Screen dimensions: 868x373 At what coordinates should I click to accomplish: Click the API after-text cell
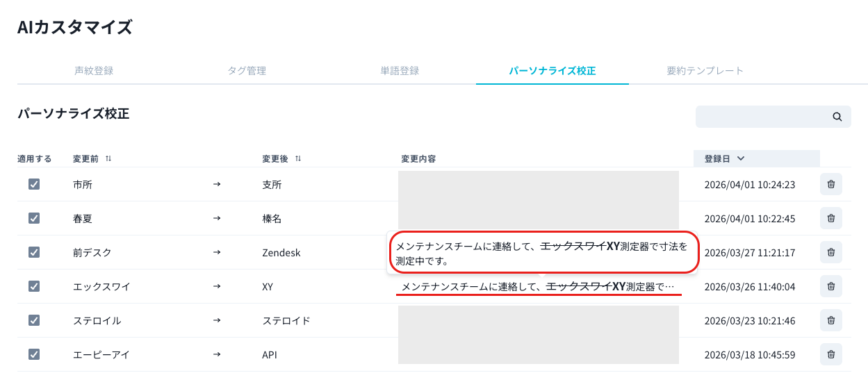click(270, 354)
